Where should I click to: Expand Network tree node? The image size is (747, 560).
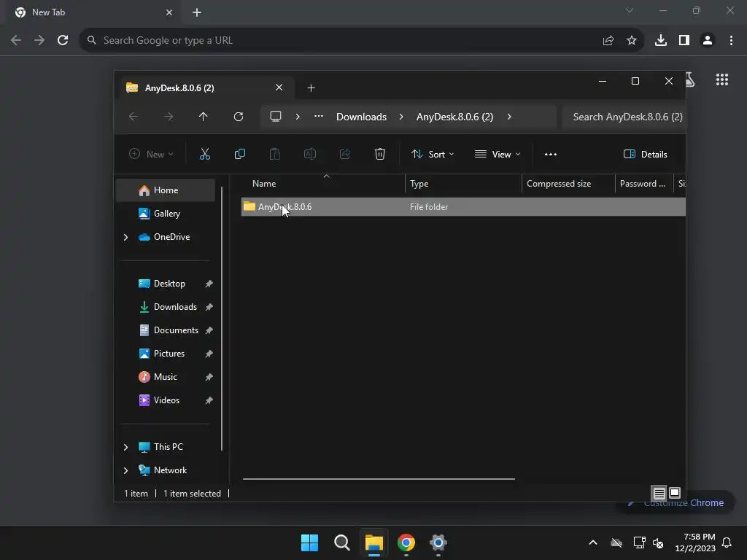125,470
